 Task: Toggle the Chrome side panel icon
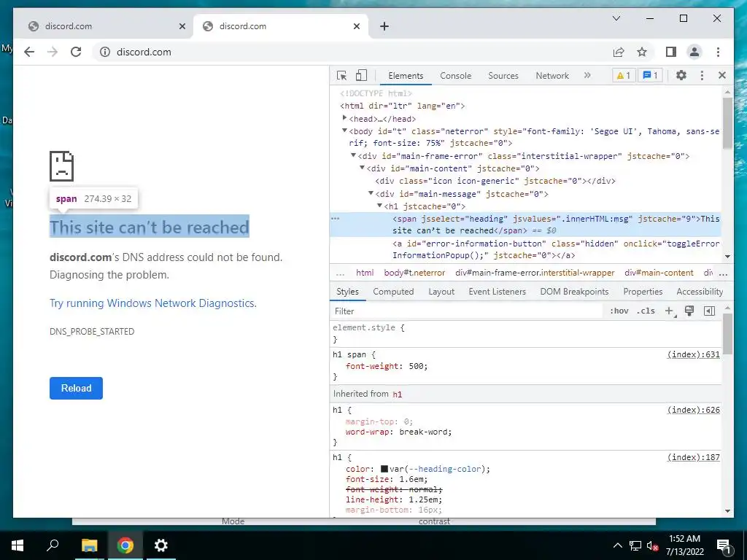[x=671, y=52]
